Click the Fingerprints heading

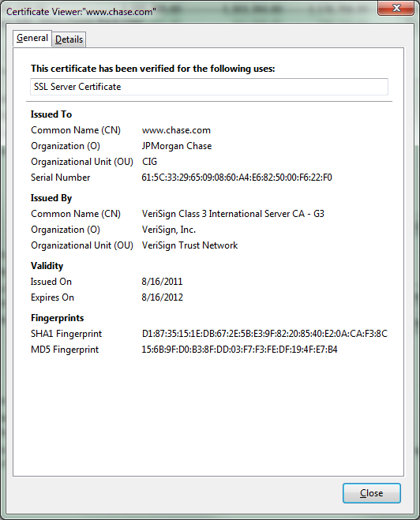57,318
